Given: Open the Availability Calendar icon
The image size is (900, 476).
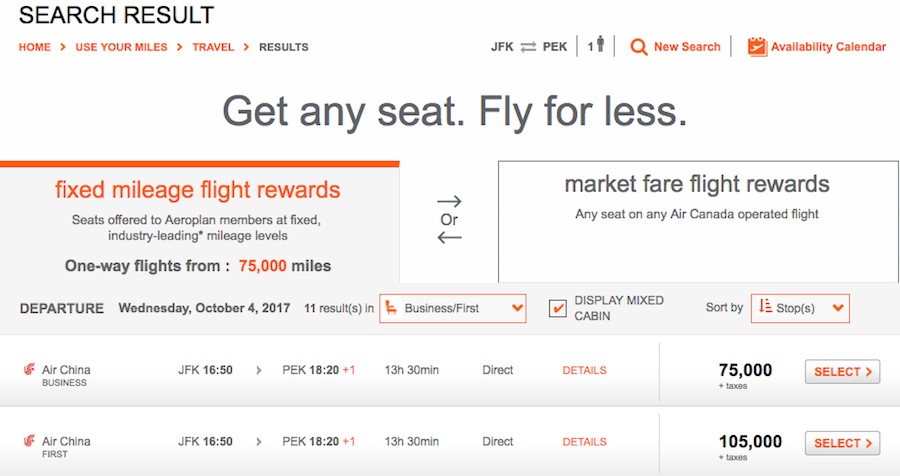Looking at the screenshot, I should click(757, 47).
